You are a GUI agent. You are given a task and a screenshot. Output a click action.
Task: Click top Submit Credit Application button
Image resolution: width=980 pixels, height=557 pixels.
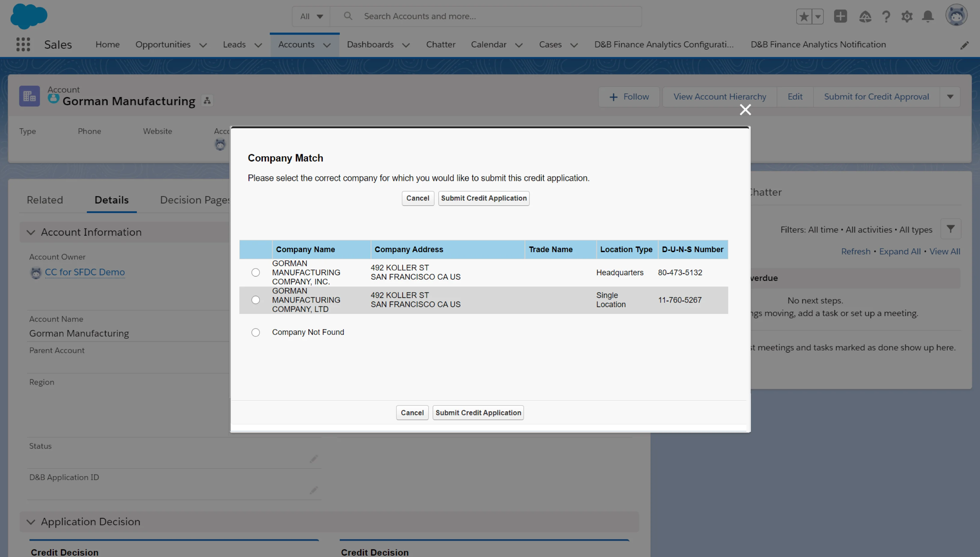pyautogui.click(x=483, y=198)
